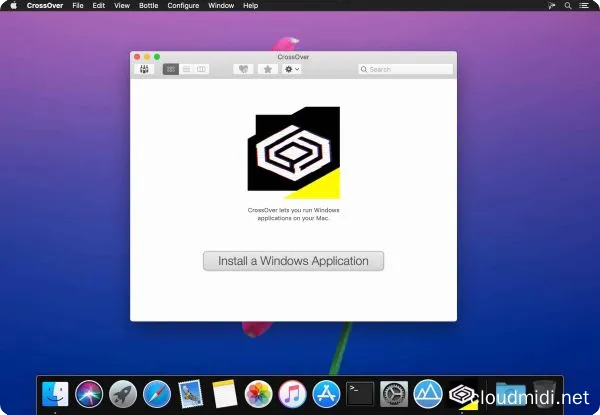Open the Edit menu
Image resolution: width=600 pixels, height=415 pixels.
tap(98, 5)
